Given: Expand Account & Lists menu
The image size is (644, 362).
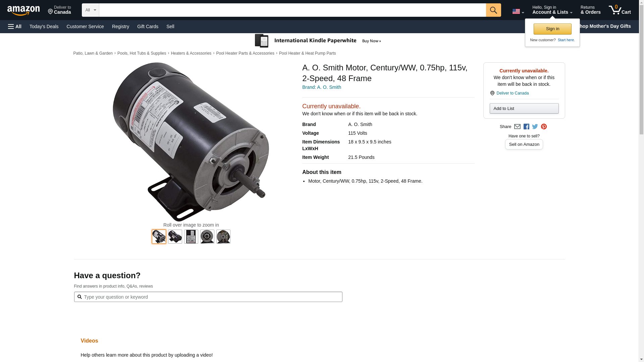Looking at the screenshot, I should click(x=552, y=10).
